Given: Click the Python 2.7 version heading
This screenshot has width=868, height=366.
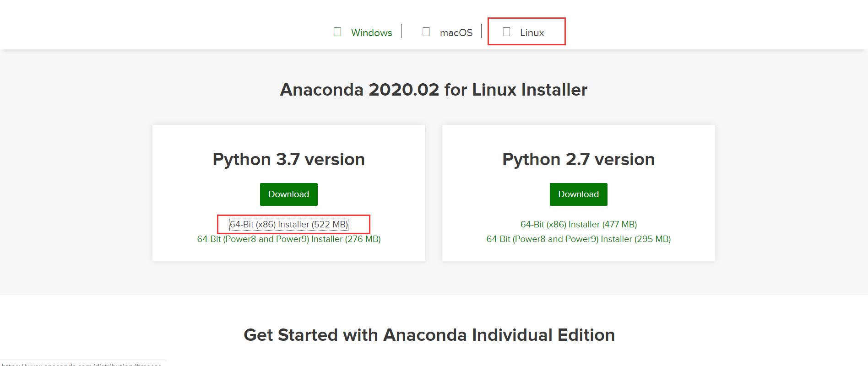Looking at the screenshot, I should (x=579, y=159).
